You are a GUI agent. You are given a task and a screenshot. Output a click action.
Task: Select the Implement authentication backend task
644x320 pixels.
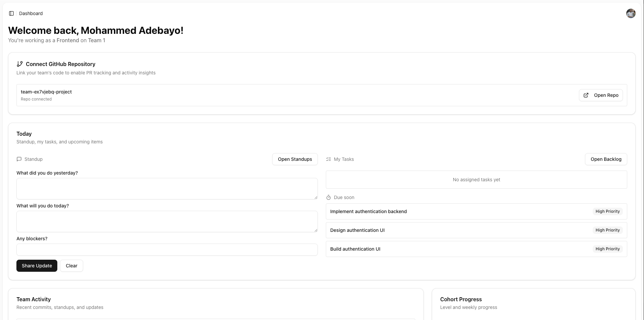click(368, 211)
